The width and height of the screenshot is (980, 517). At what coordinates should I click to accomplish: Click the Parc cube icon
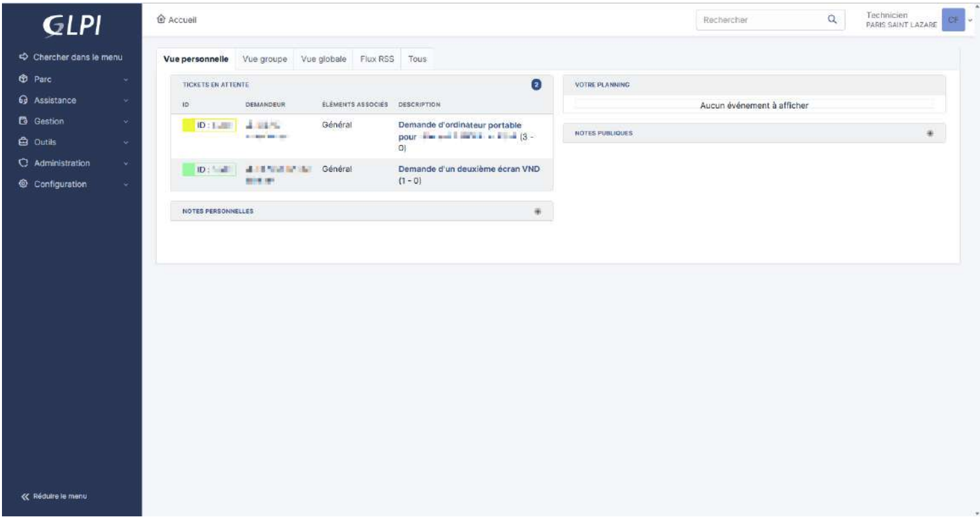[24, 79]
